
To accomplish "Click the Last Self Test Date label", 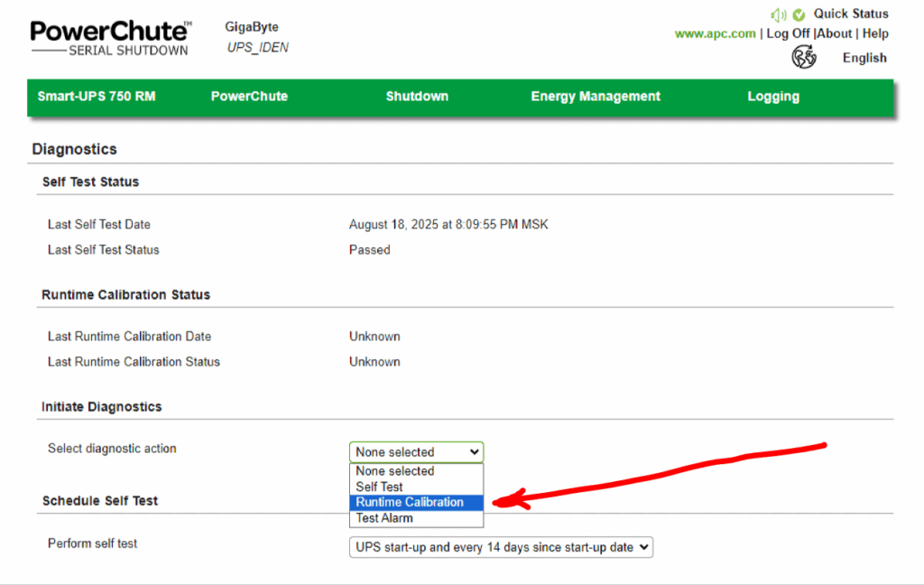I will tap(99, 225).
